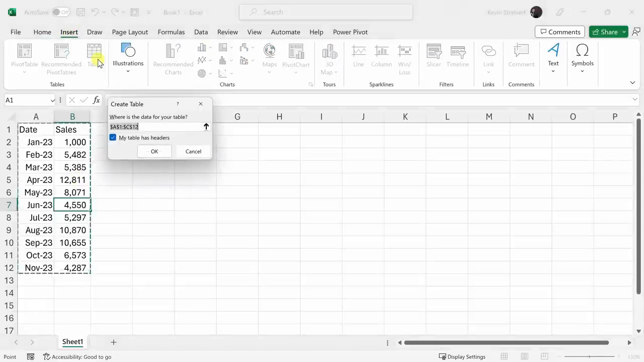Expand the formula bar chevron
The image size is (644, 362).
click(x=635, y=100)
